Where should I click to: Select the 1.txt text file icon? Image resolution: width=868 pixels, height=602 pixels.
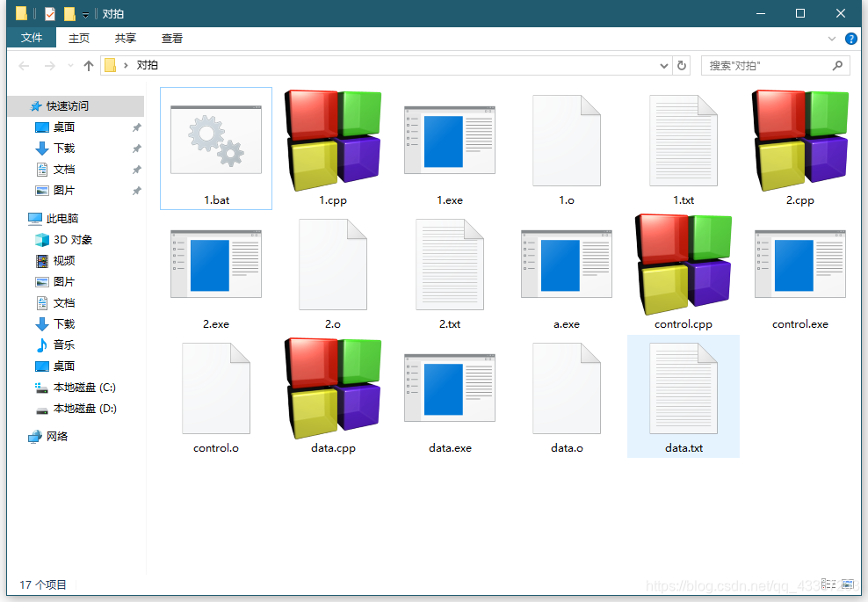tap(684, 140)
